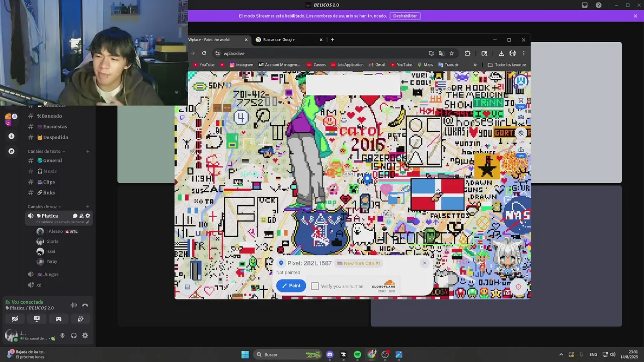
Task: Reload the wplace.live page
Action: click(x=204, y=53)
